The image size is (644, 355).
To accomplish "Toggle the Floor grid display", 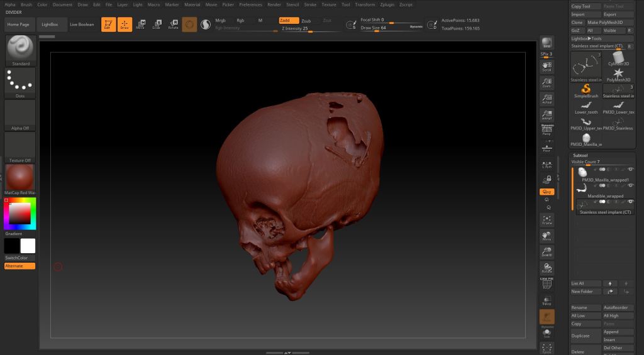I will pyautogui.click(x=547, y=147).
